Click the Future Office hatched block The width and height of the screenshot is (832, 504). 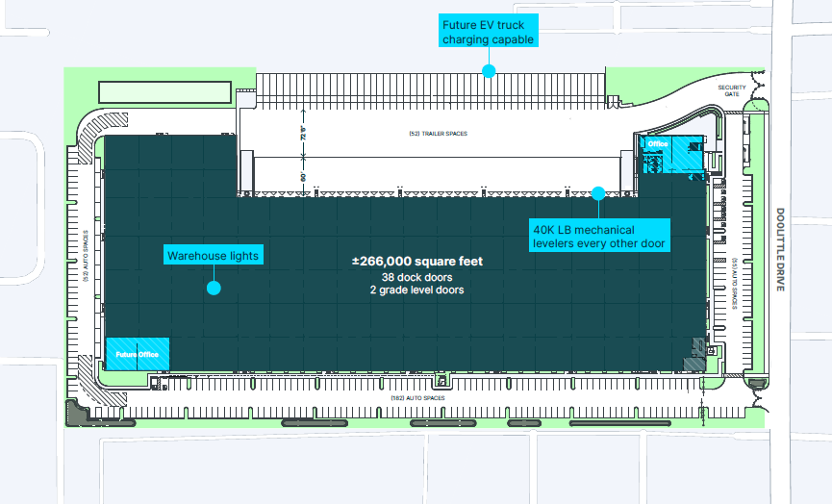click(x=137, y=353)
